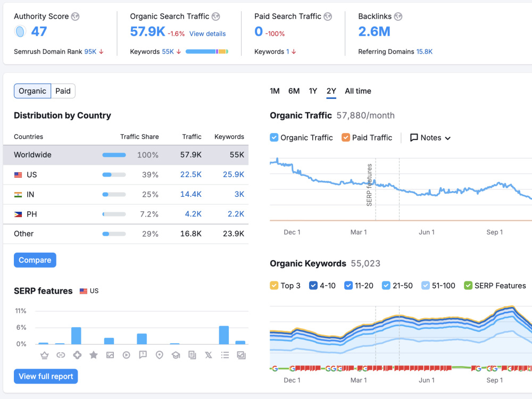Toggle the 4-10 keywords checkbox
This screenshot has width=532, height=399.
[313, 285]
